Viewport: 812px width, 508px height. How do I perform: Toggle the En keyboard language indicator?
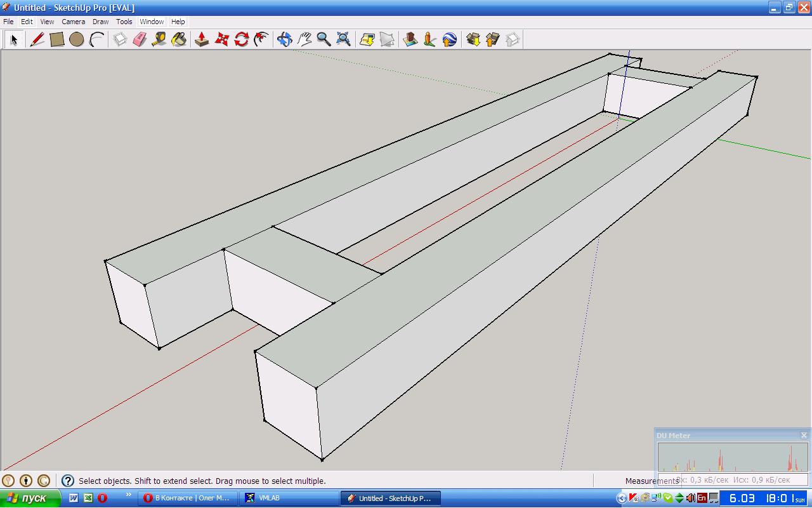coord(702,498)
